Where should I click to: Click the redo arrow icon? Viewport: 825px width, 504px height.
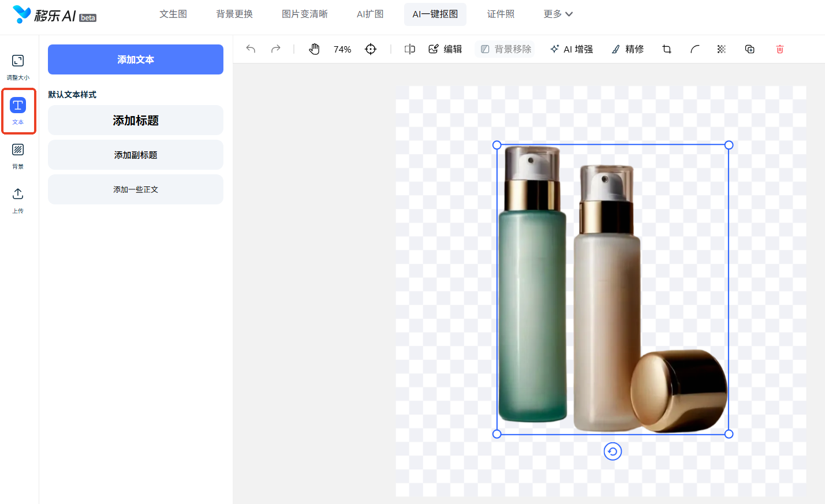pos(276,49)
